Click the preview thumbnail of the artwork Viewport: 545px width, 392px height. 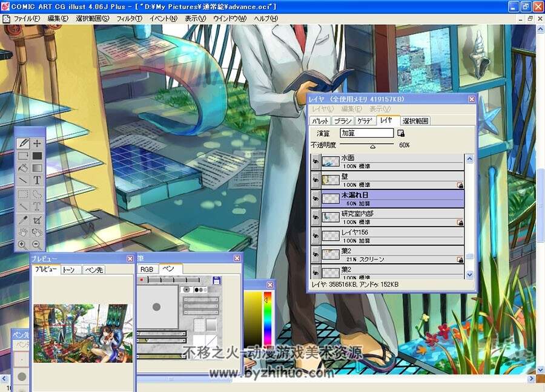tap(83, 334)
